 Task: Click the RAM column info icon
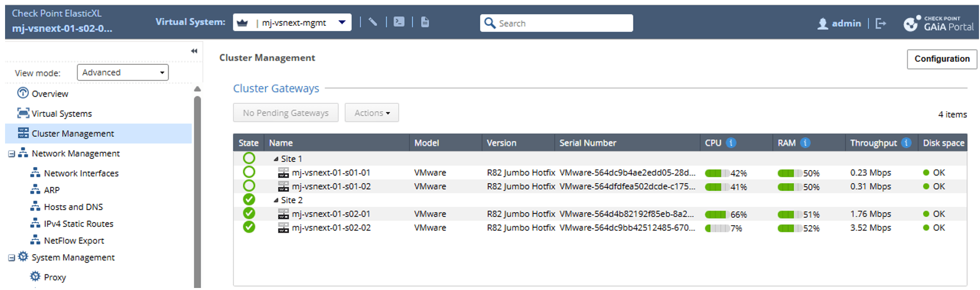805,143
